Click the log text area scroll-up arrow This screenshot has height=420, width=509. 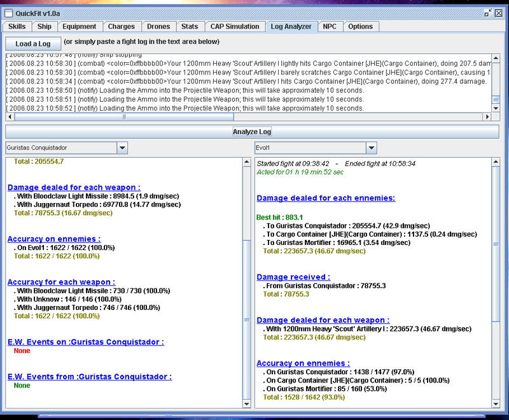click(496, 59)
